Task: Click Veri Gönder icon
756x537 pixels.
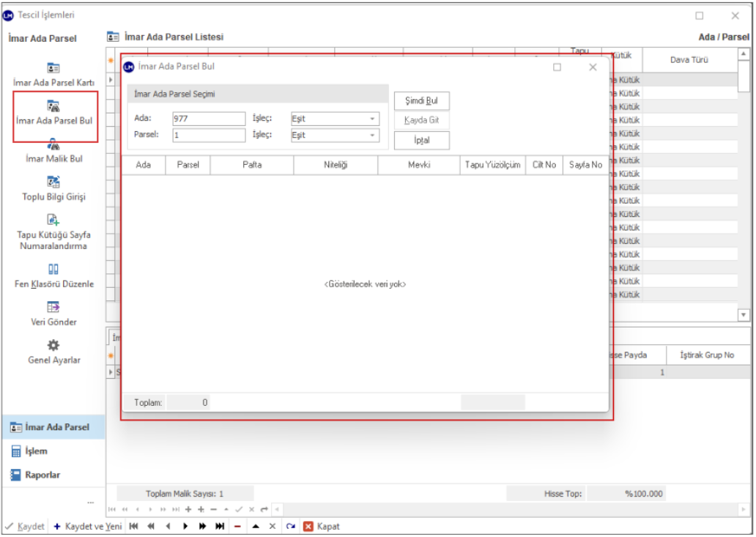Action: pos(53,308)
